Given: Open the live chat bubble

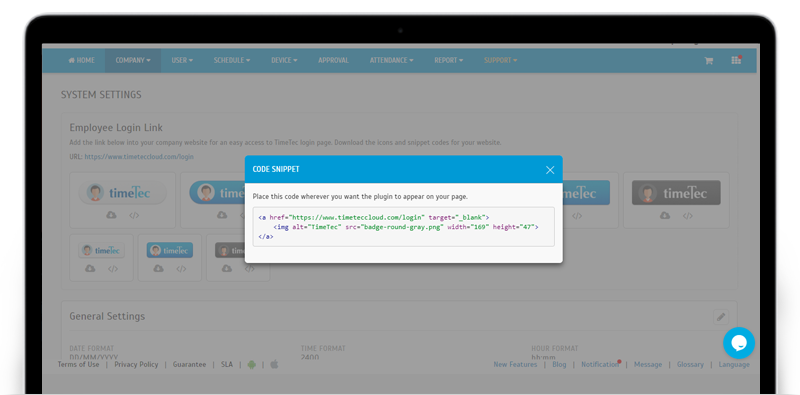Looking at the screenshot, I should pos(739,343).
